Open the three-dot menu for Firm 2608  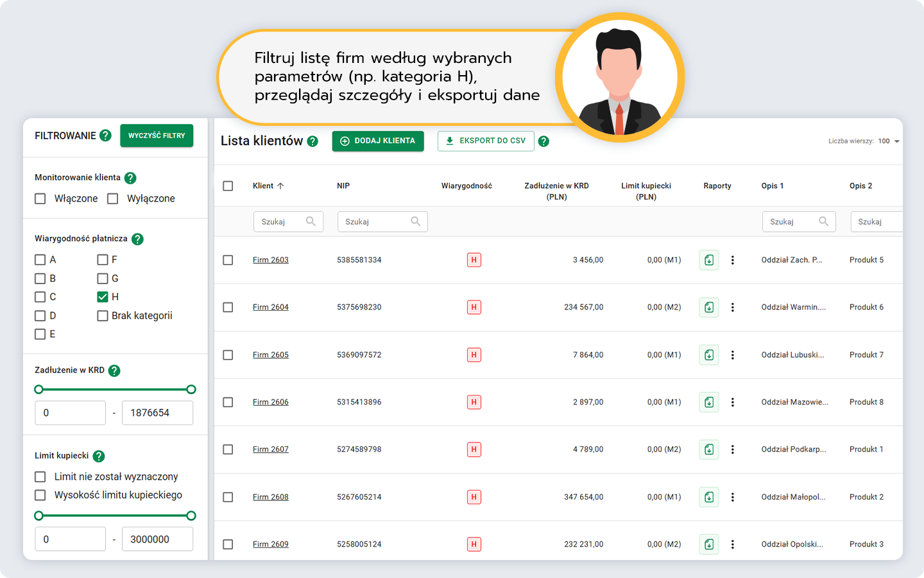coord(732,497)
